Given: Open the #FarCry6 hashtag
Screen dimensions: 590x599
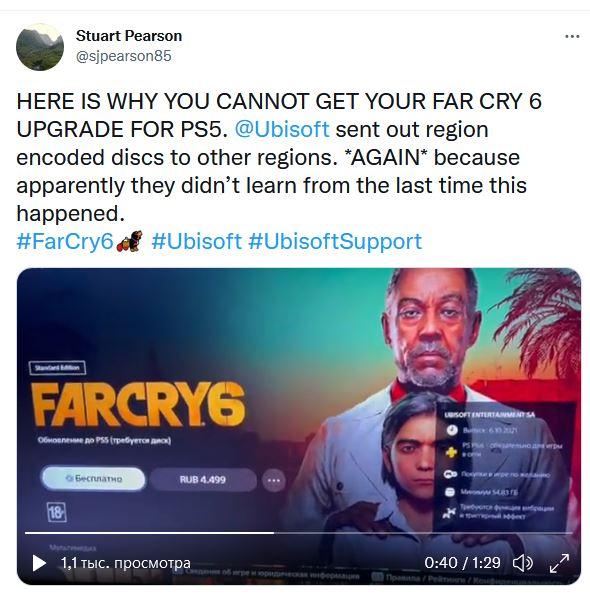Looking at the screenshot, I should click(x=65, y=241).
